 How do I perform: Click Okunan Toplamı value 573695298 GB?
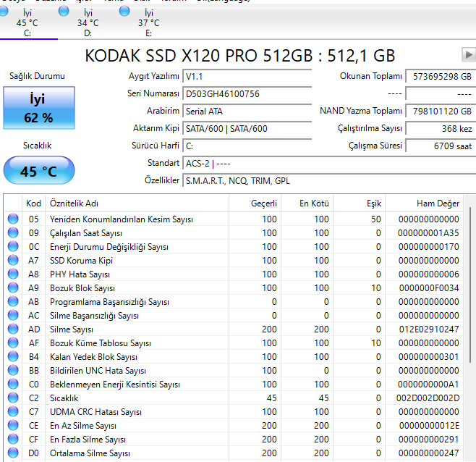coord(441,76)
